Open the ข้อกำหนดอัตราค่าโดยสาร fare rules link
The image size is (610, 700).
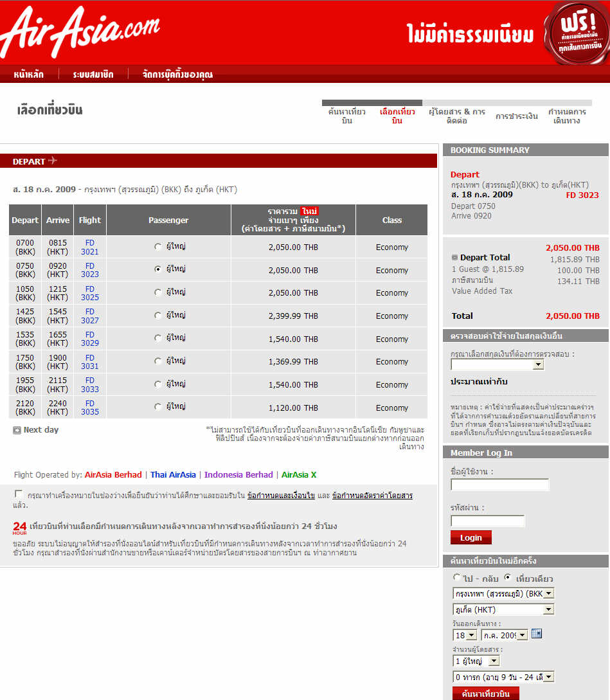(x=372, y=496)
